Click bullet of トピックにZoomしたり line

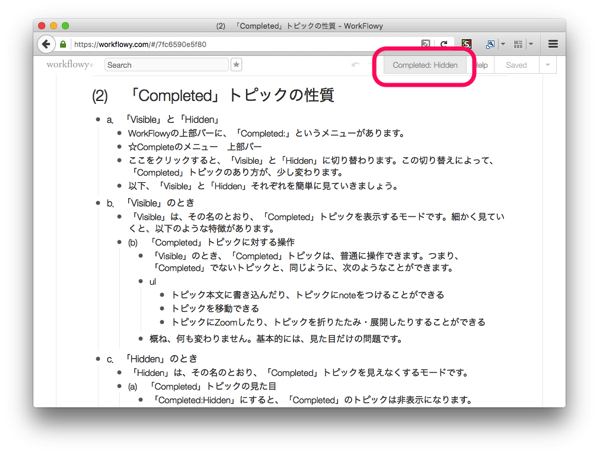coord(162,322)
